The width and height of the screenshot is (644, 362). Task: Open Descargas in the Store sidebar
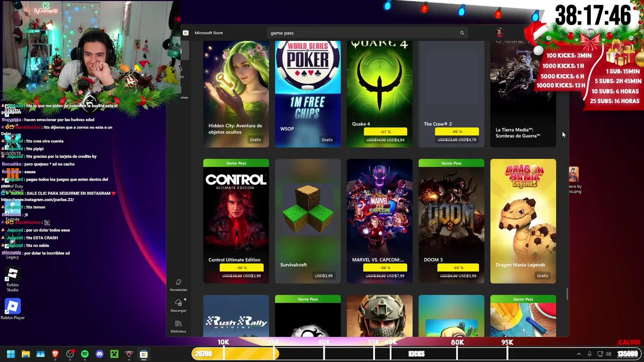tap(178, 305)
